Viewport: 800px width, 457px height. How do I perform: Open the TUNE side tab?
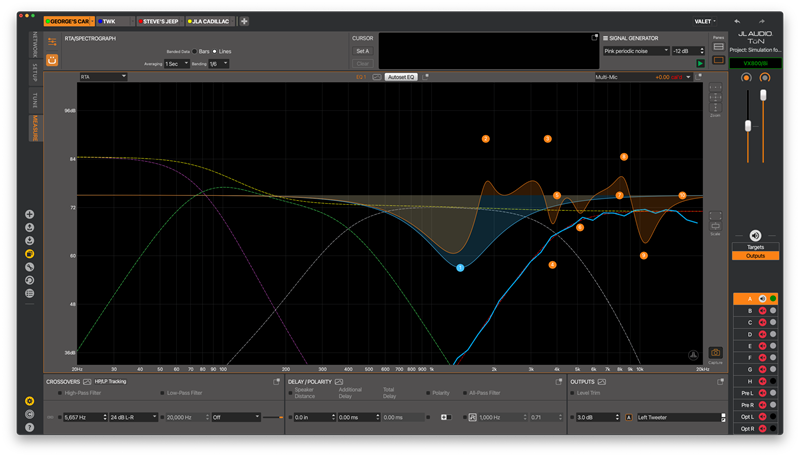(x=35, y=100)
